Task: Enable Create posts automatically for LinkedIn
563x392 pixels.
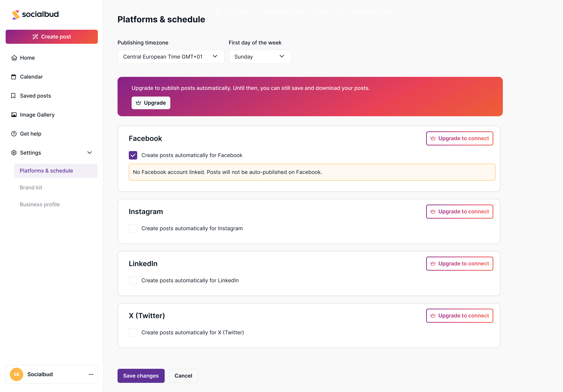Action: click(x=133, y=281)
